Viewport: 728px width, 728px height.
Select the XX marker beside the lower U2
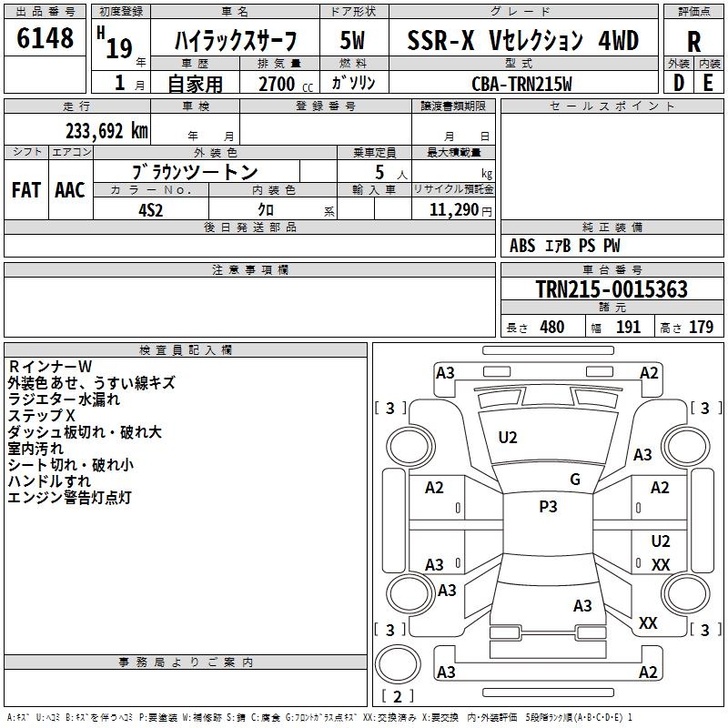click(x=661, y=565)
